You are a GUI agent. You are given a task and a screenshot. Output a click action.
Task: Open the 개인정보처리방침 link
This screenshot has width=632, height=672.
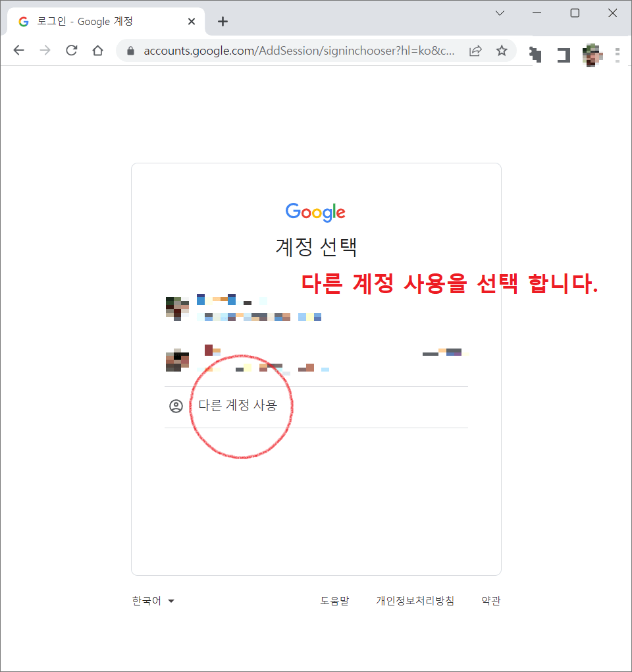pyautogui.click(x=415, y=601)
